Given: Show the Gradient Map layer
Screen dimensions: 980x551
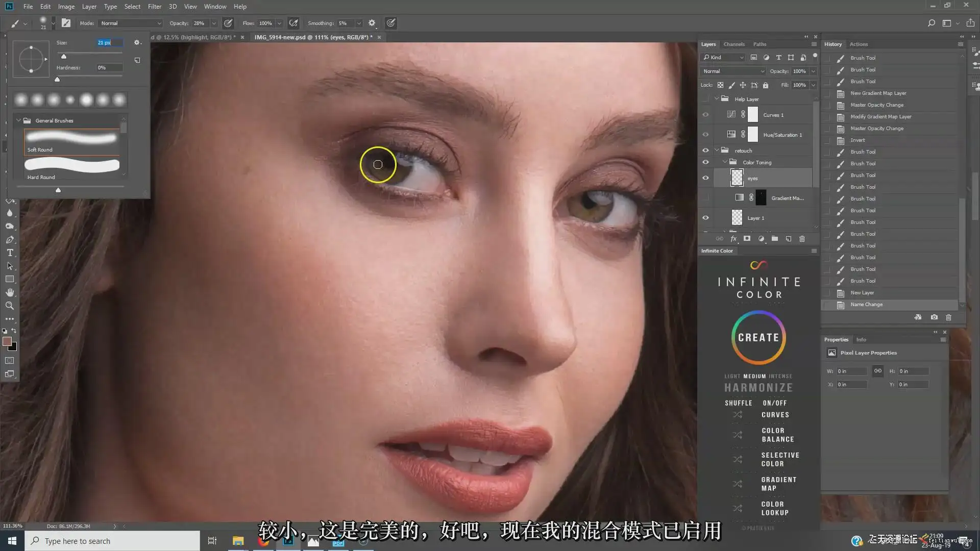Looking at the screenshot, I should coord(705,198).
